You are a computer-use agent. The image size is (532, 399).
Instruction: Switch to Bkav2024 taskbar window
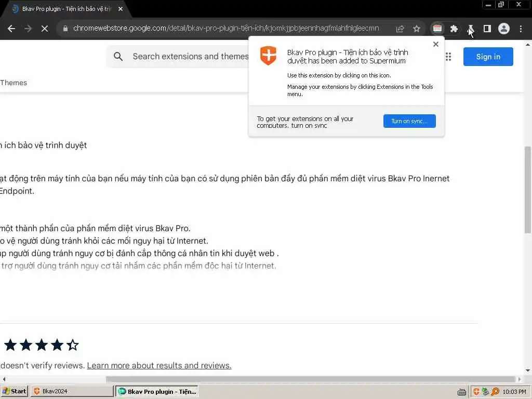point(72,391)
